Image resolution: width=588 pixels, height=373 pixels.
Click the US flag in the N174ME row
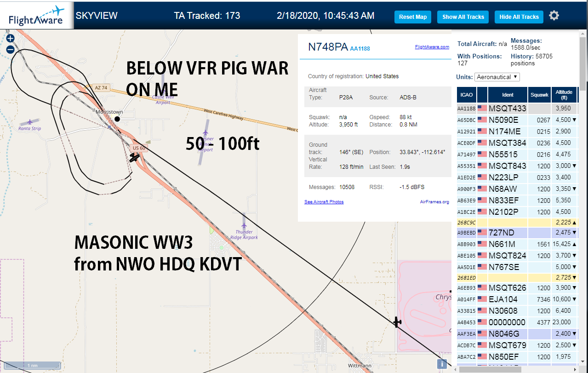pyautogui.click(x=482, y=132)
